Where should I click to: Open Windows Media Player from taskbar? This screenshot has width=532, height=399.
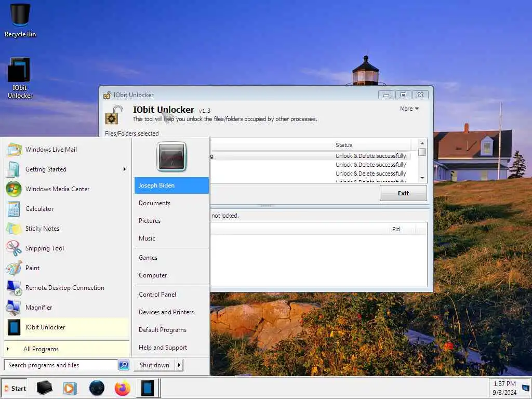(70, 389)
